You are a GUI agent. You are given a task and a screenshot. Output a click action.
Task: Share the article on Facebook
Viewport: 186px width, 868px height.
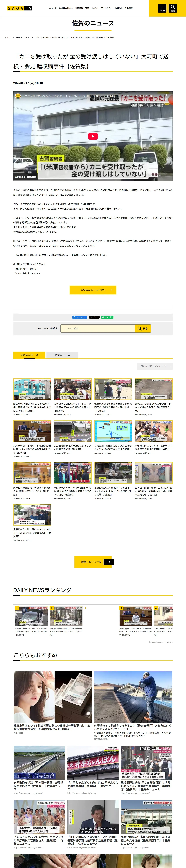point(80,317)
